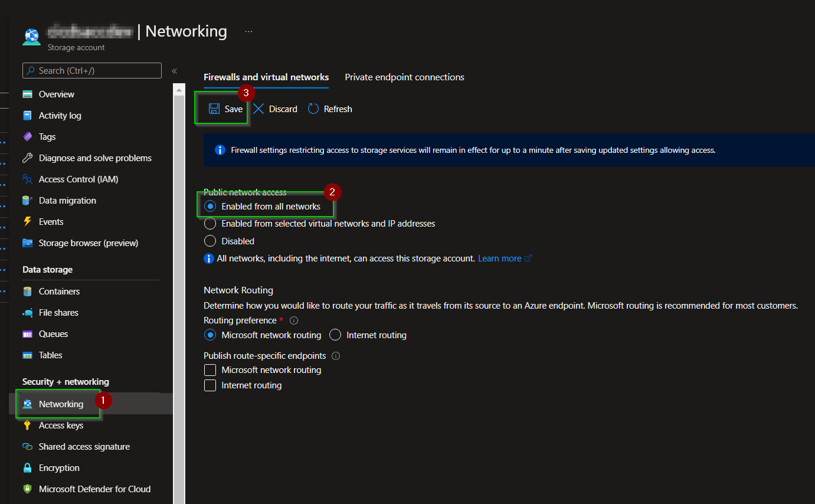Switch to Private endpoint connections tab
This screenshot has width=815, height=504.
coord(404,77)
